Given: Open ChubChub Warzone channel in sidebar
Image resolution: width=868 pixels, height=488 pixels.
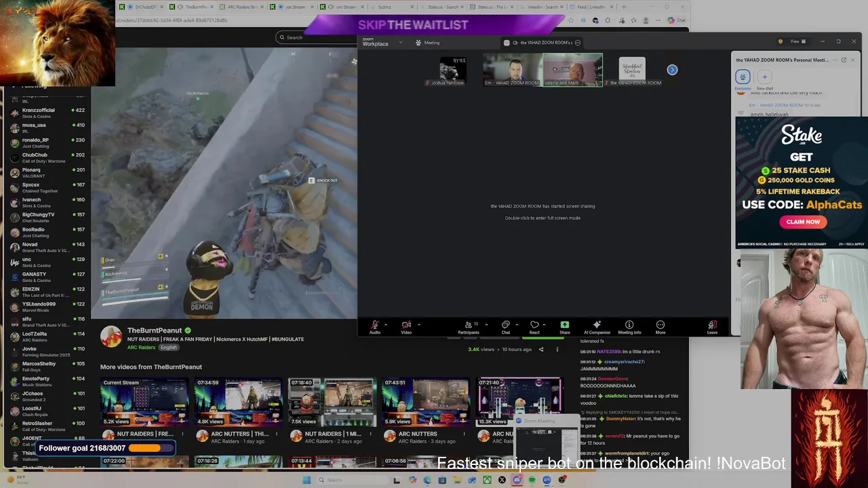Looking at the screenshot, I should [x=47, y=158].
